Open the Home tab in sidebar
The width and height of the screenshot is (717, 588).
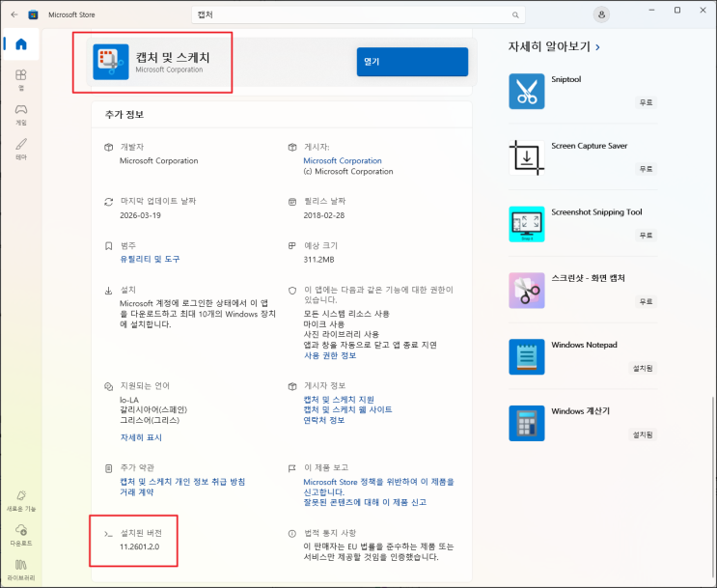point(21,43)
